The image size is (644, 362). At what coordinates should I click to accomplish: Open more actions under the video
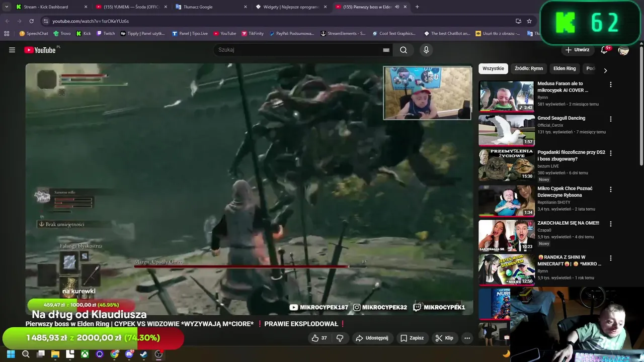(x=467, y=338)
